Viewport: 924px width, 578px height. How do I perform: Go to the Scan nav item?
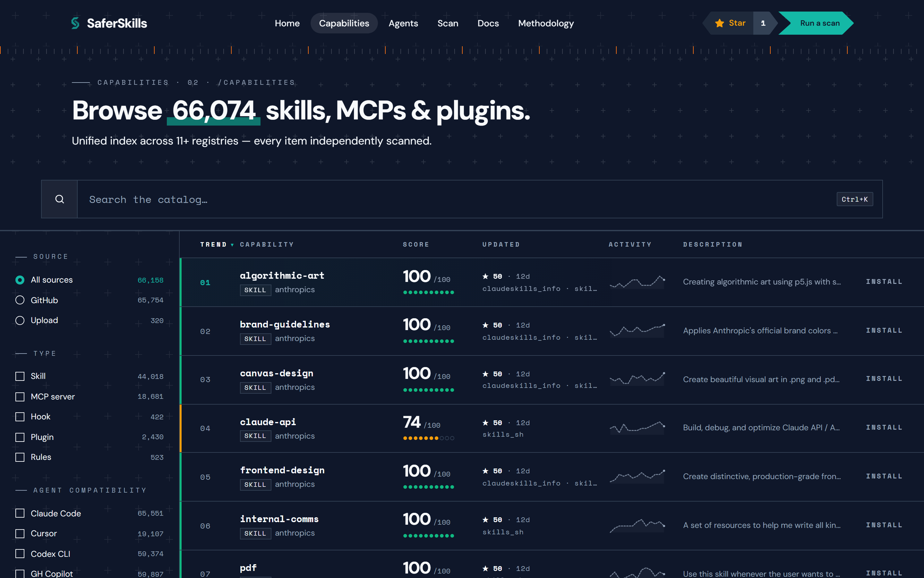click(448, 23)
